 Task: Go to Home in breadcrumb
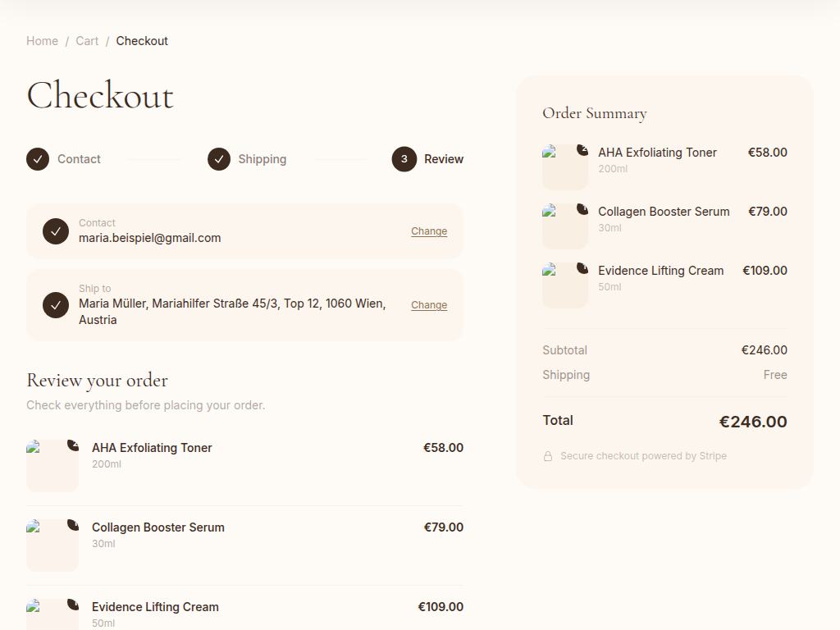pos(42,41)
